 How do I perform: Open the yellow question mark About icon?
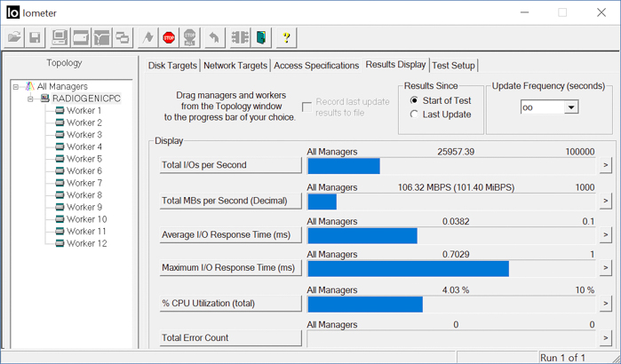tap(286, 37)
